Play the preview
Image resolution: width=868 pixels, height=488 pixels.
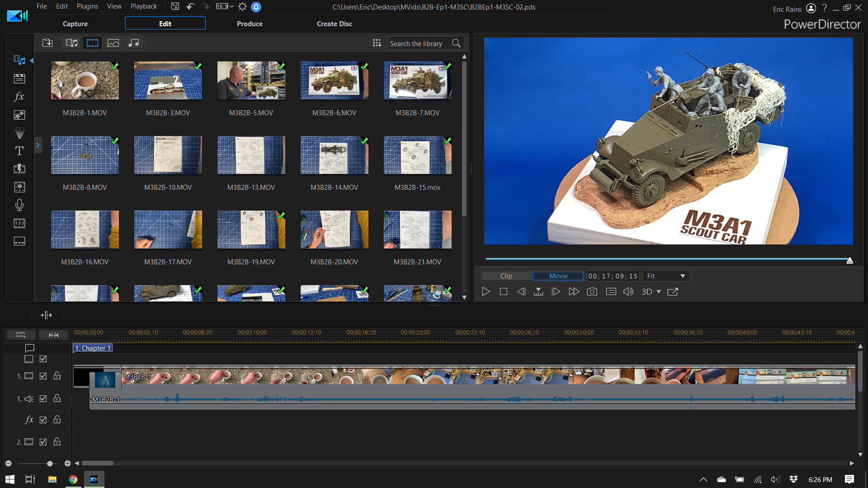[486, 292]
